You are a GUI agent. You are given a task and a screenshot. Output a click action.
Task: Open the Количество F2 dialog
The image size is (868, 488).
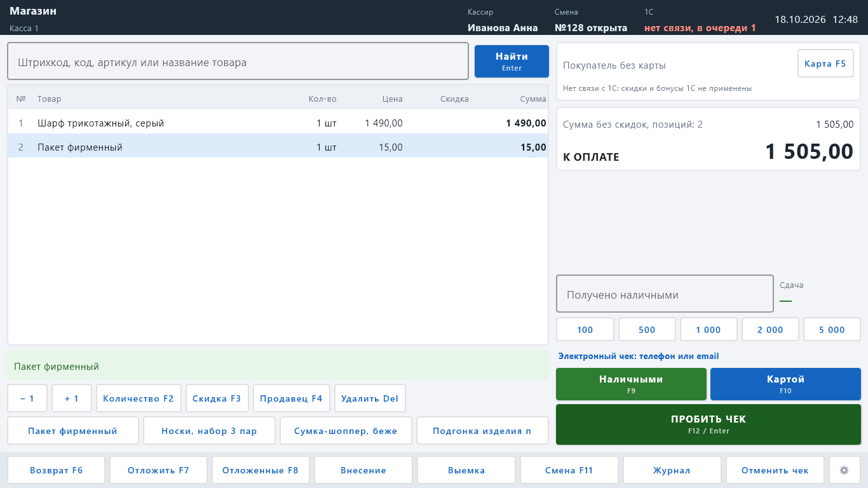coord(139,398)
